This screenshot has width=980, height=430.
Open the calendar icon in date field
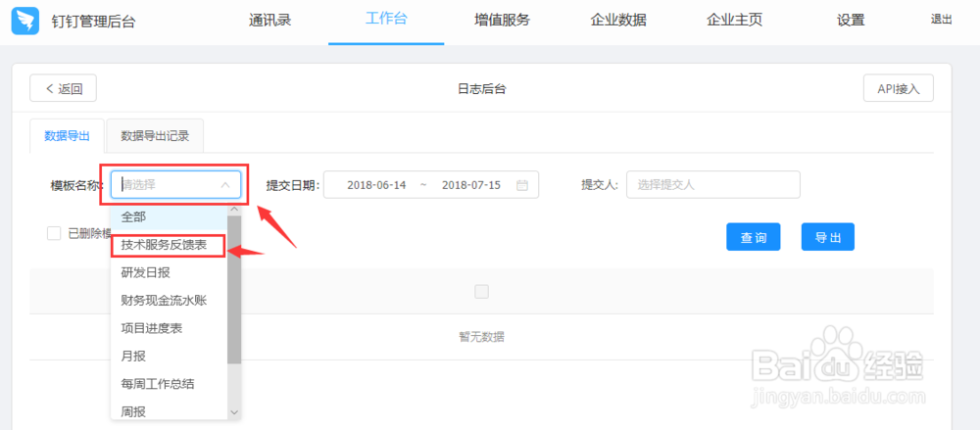tap(522, 185)
